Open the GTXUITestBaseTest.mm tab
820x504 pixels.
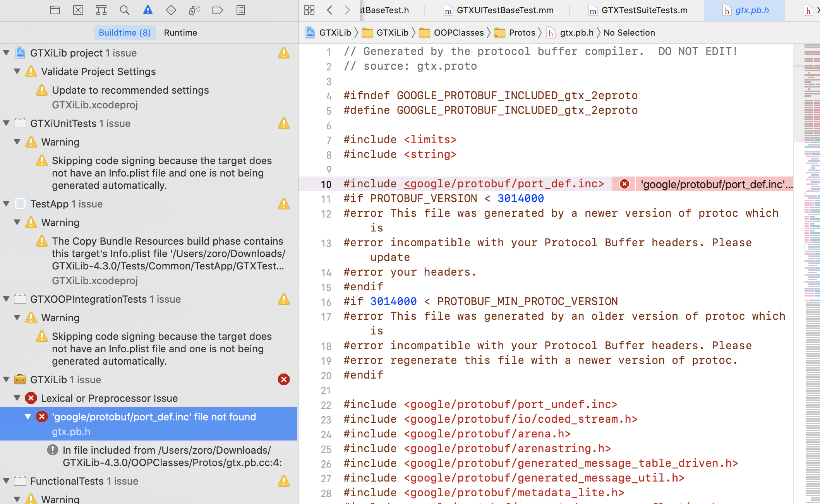[505, 10]
